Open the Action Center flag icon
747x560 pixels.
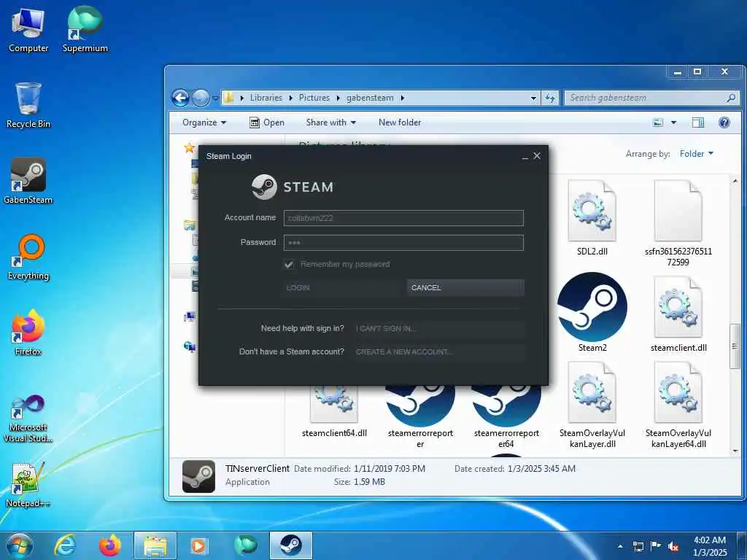[x=656, y=547]
